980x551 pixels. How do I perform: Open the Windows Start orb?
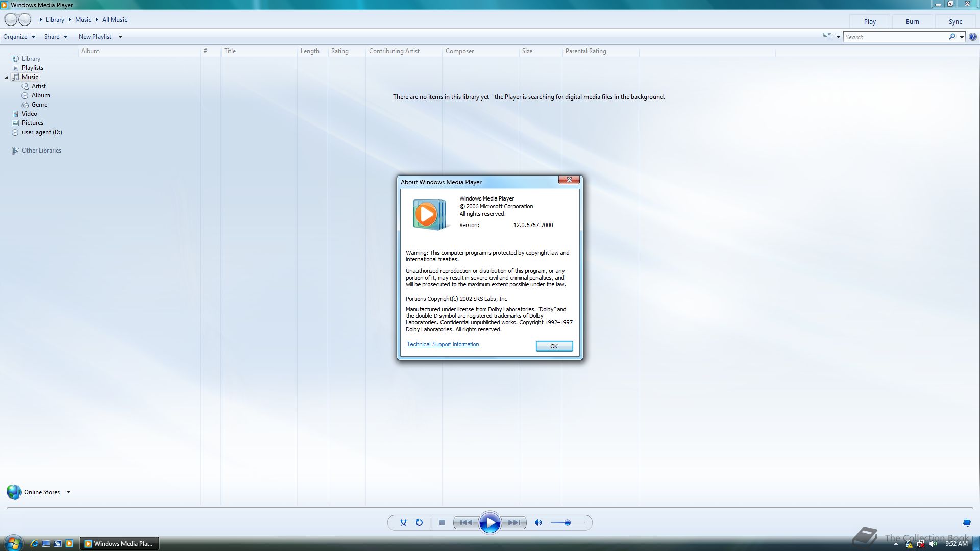13,543
